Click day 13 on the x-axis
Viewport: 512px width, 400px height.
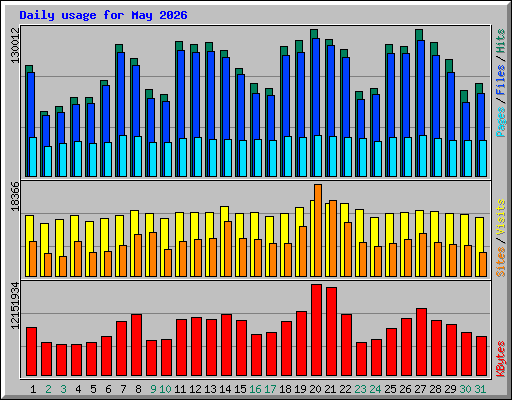[x=210, y=389]
